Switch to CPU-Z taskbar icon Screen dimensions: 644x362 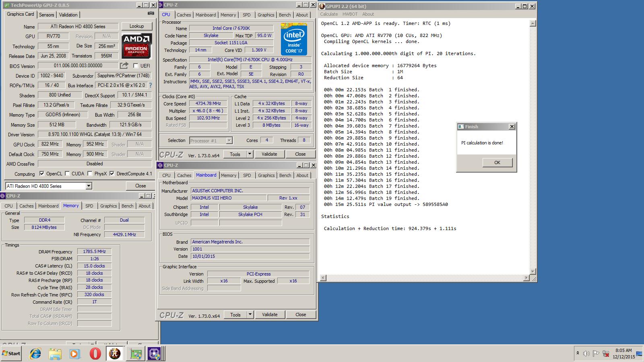(154, 354)
